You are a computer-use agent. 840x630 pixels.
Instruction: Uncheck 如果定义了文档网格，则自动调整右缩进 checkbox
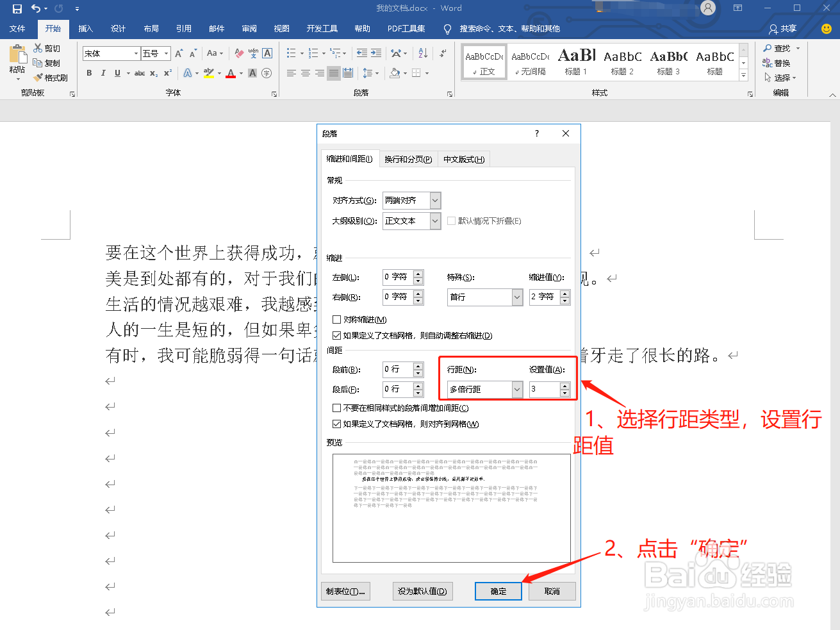336,335
